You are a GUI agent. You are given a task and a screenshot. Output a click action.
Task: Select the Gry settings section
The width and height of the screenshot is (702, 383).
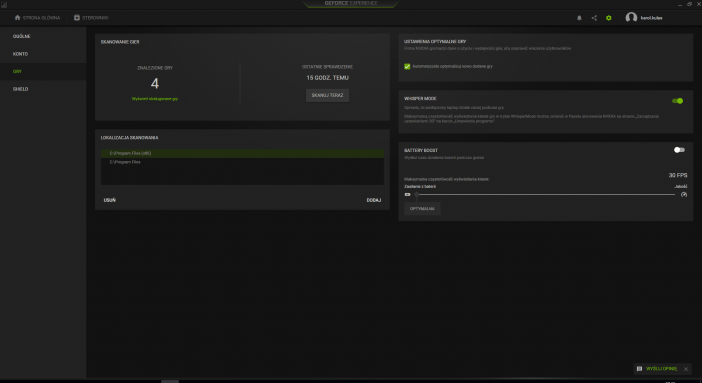point(43,72)
